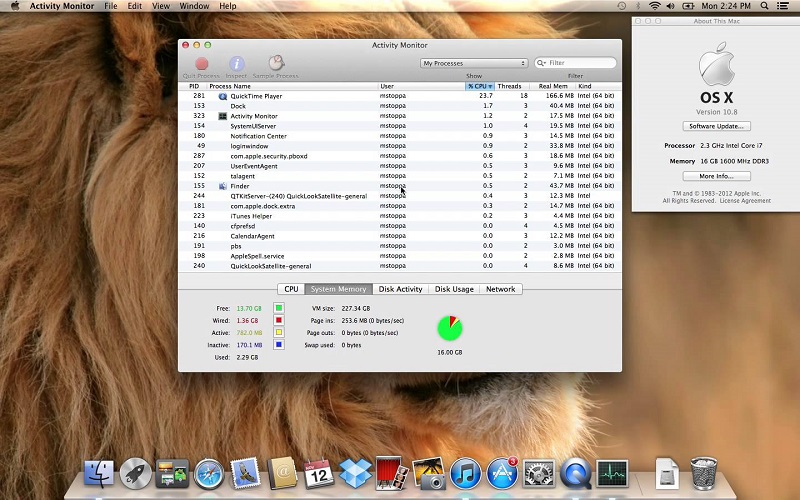This screenshot has width=800, height=500.
Task: Open Mission Control from the Dock
Action: click(x=172, y=473)
